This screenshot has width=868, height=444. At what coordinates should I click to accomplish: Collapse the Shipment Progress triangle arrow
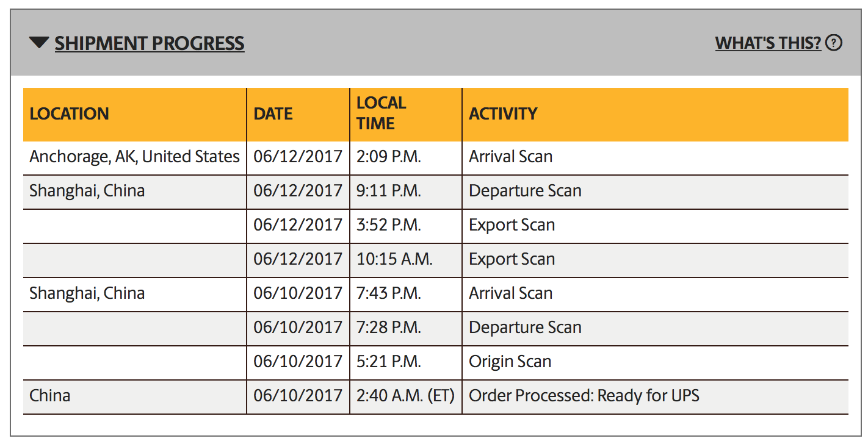click(x=38, y=43)
